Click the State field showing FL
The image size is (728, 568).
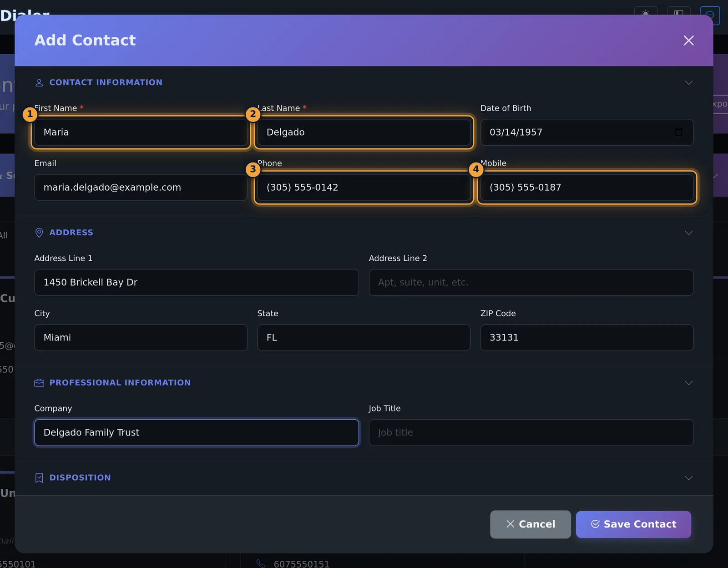pos(364,338)
